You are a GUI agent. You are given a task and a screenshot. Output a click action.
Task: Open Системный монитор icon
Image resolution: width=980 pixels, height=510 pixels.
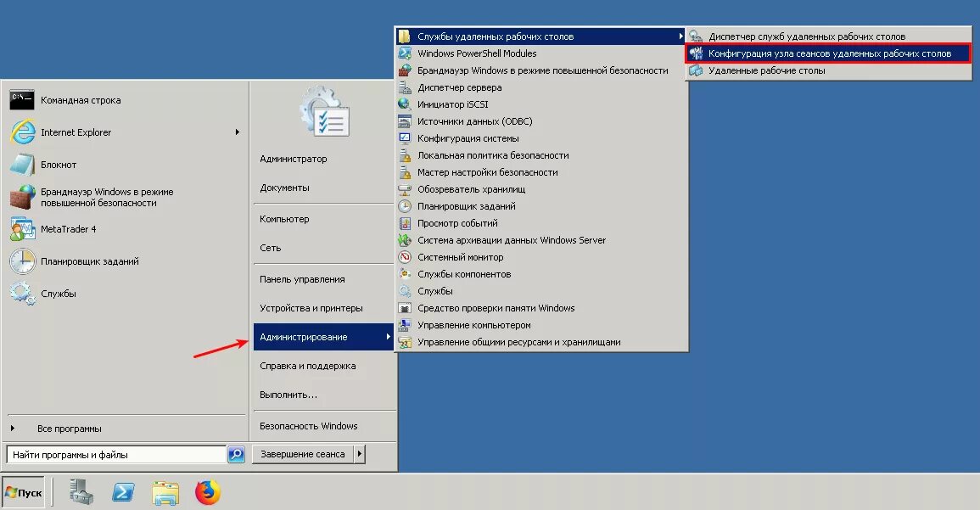pos(405,257)
